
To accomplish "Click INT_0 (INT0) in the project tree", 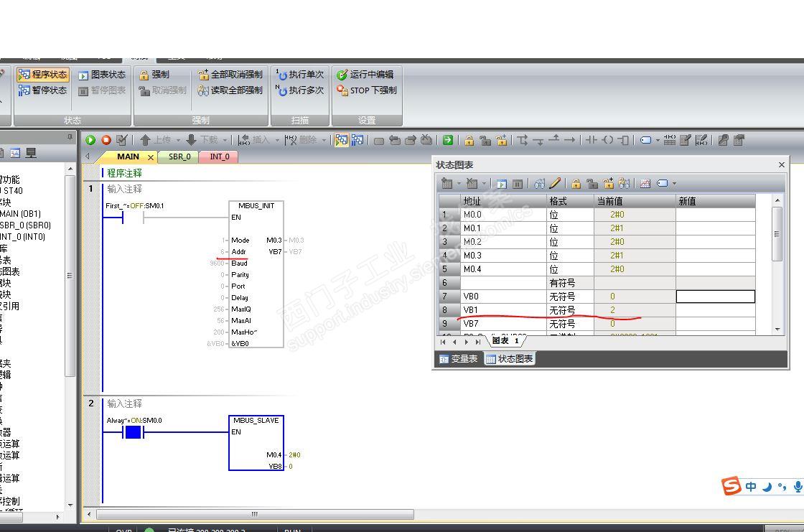I will point(22,237).
